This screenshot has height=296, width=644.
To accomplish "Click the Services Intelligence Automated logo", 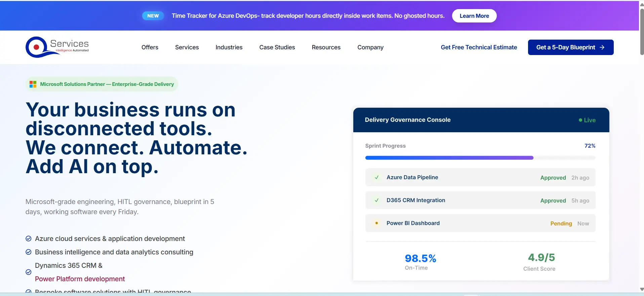I will pos(57,47).
